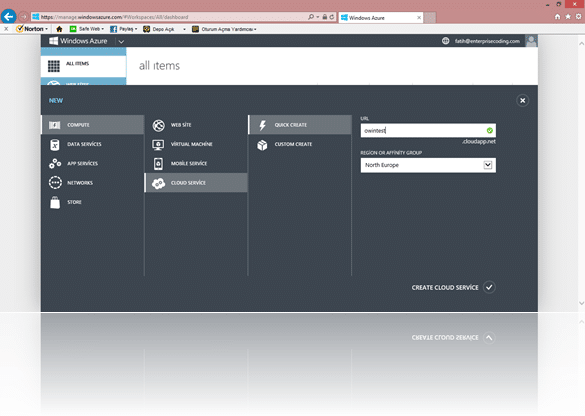This screenshot has width=585, height=416.
Task: Click the all items page heading
Action: [159, 66]
